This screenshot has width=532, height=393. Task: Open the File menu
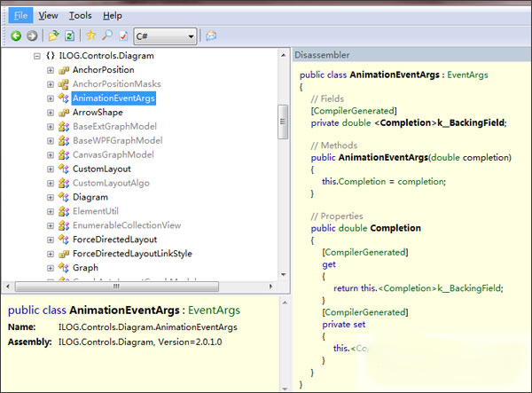tap(20, 15)
